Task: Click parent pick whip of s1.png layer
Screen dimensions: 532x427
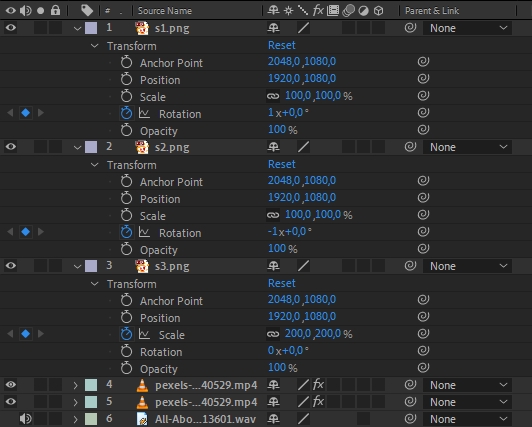Action: tap(410, 28)
